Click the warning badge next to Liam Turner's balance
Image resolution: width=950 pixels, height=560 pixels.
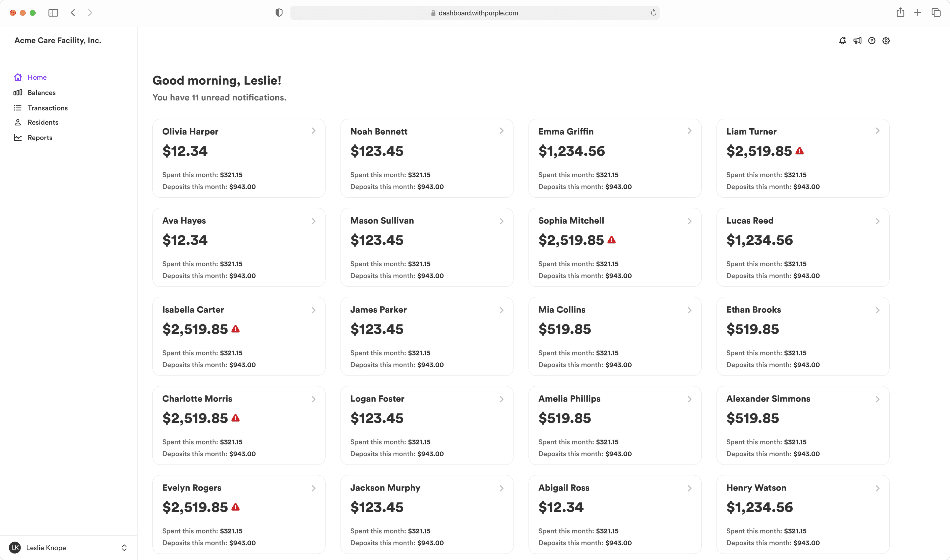(800, 151)
